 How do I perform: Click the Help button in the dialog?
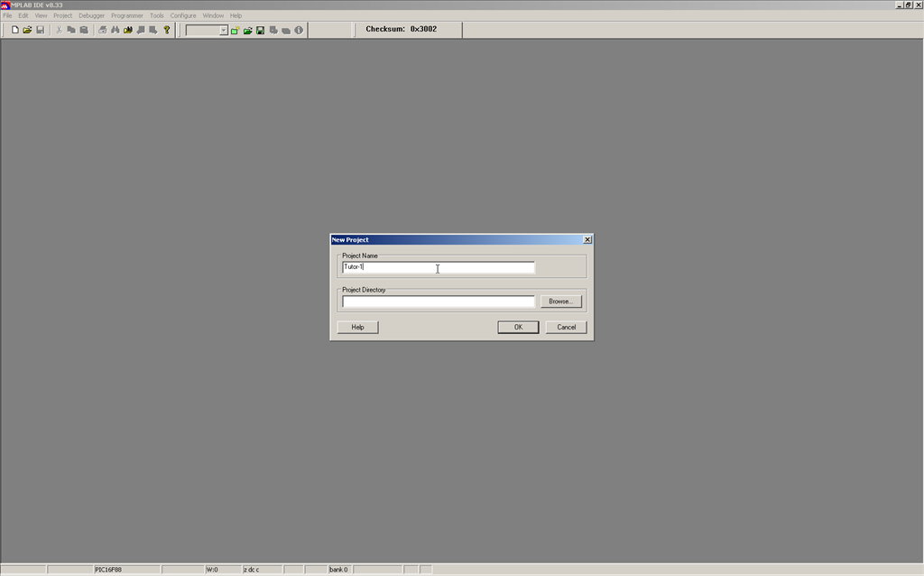357,327
